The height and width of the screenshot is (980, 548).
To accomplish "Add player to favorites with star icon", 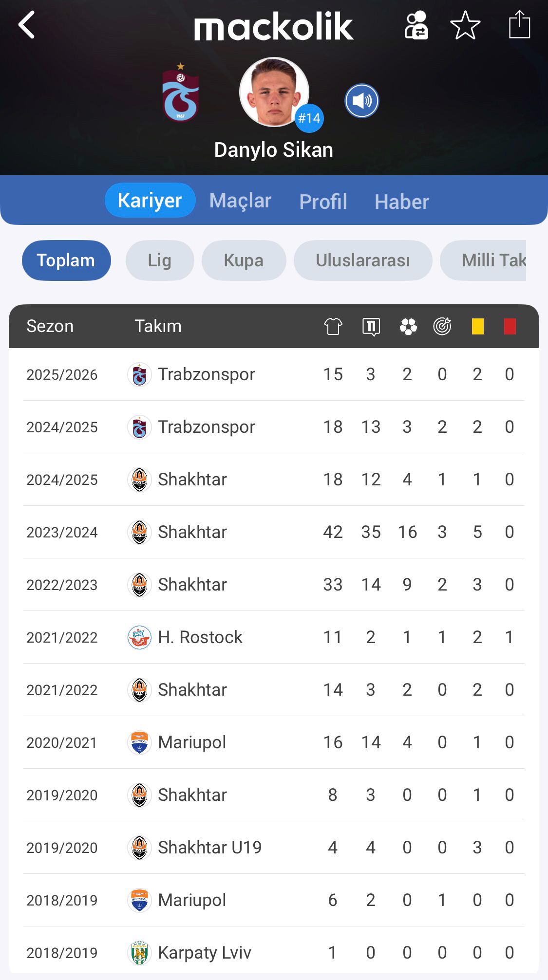I will (x=465, y=25).
